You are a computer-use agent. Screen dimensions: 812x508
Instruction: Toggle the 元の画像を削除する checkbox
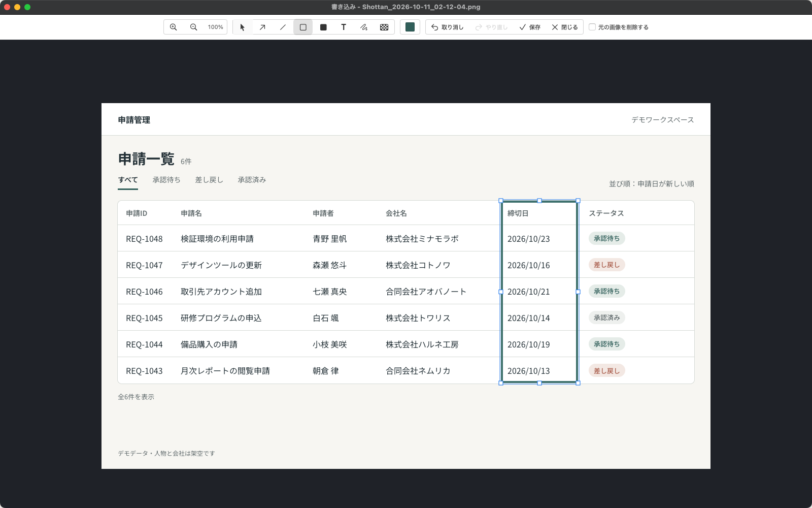coord(592,27)
